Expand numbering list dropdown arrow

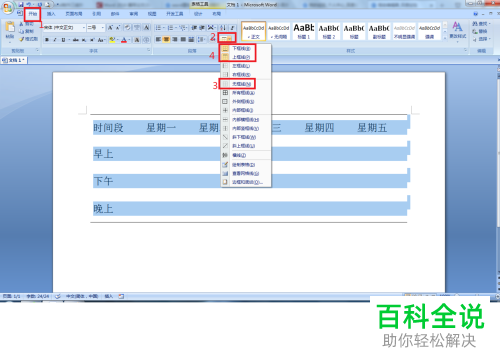tap(176, 28)
